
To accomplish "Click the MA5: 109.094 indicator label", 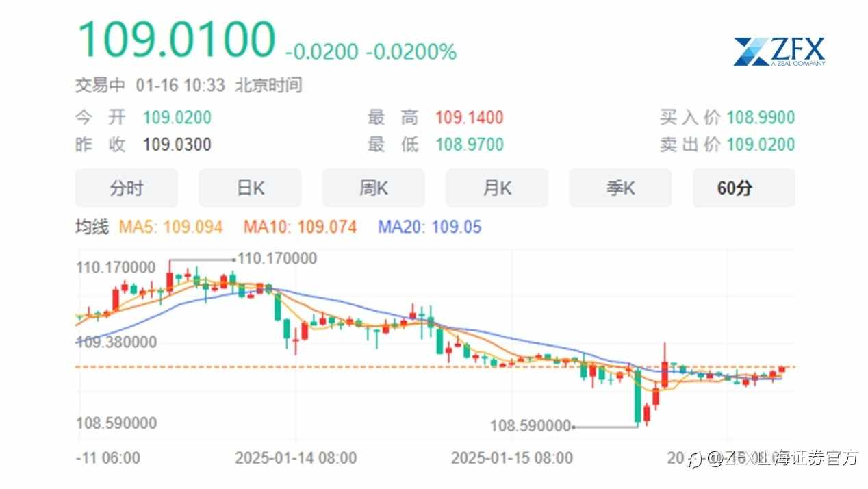I will tap(171, 227).
